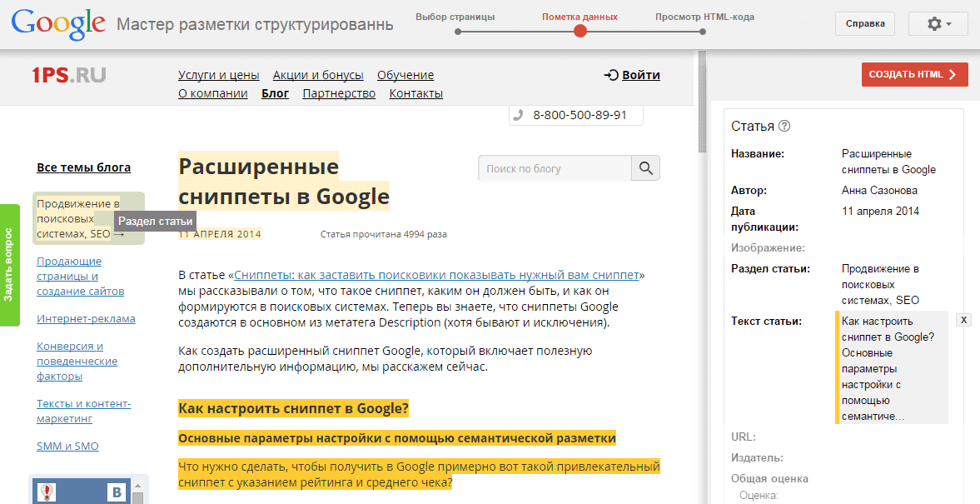Open the Интернет-реклама topic link
980x504 pixels.
(87, 319)
